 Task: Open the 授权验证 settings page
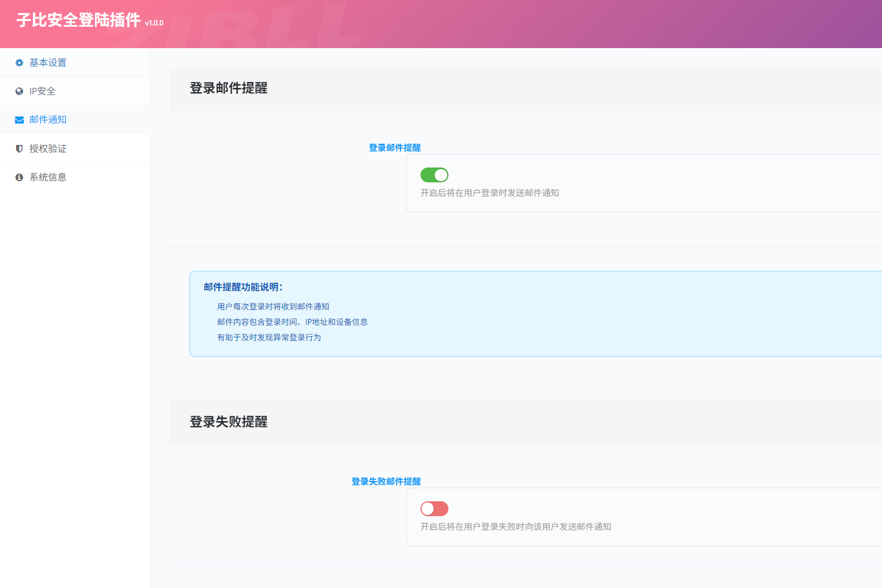pyautogui.click(x=48, y=148)
